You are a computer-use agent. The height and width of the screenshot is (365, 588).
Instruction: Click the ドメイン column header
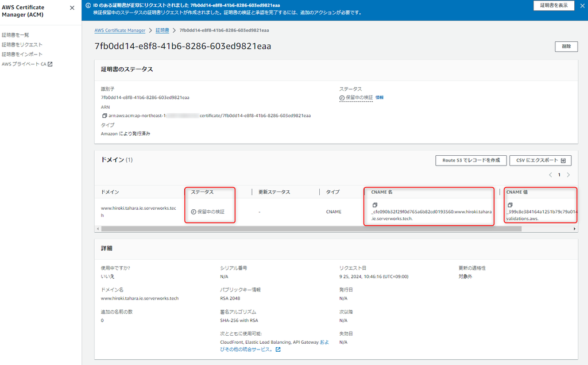pyautogui.click(x=110, y=192)
